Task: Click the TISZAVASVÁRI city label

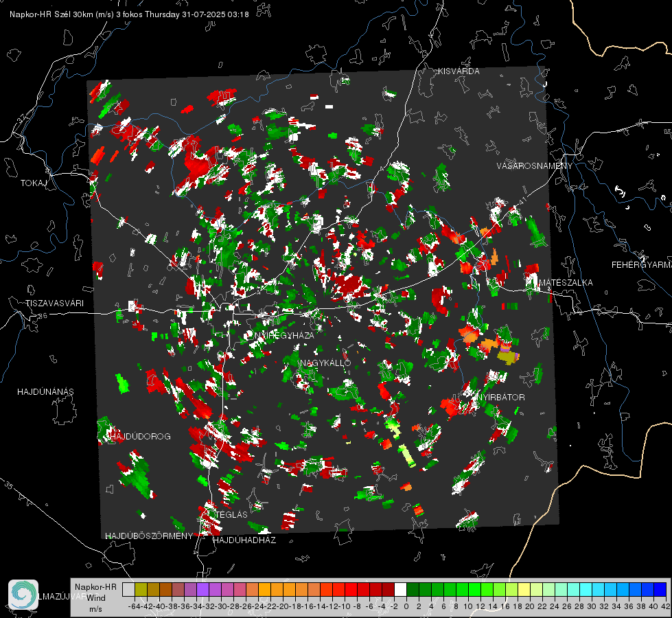Action: pyautogui.click(x=54, y=304)
